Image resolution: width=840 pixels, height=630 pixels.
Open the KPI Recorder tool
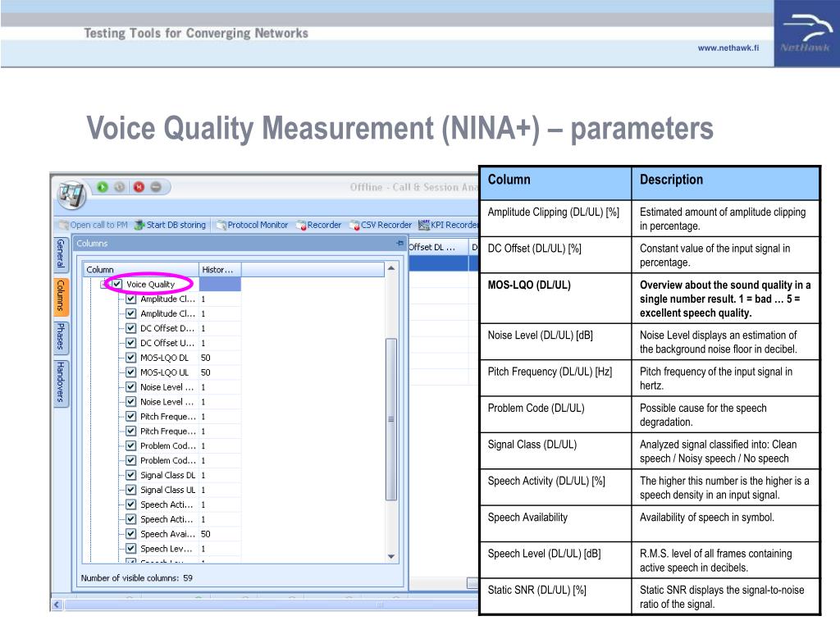(x=448, y=225)
